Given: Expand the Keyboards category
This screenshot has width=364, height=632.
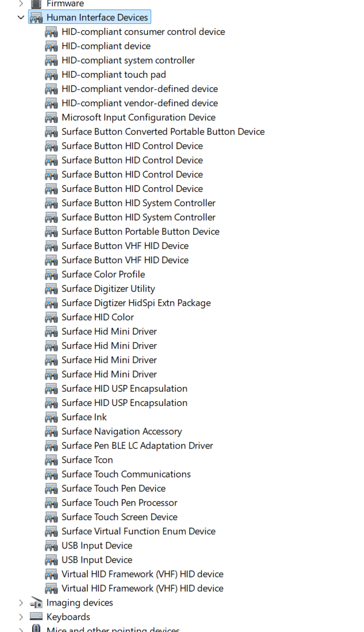Looking at the screenshot, I should (21, 617).
